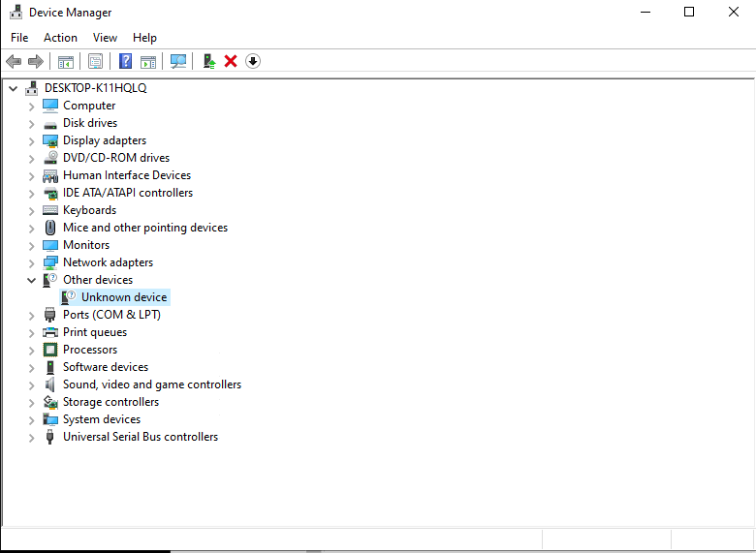Select the Keyboards category icon

(50, 210)
